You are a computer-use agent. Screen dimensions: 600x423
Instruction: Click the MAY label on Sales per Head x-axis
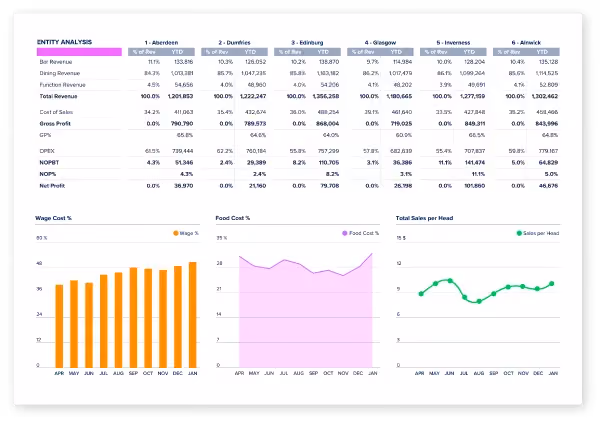pos(434,373)
